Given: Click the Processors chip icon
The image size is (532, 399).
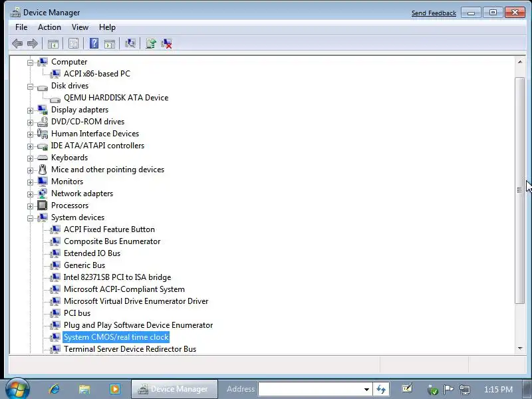Looking at the screenshot, I should coord(43,205).
